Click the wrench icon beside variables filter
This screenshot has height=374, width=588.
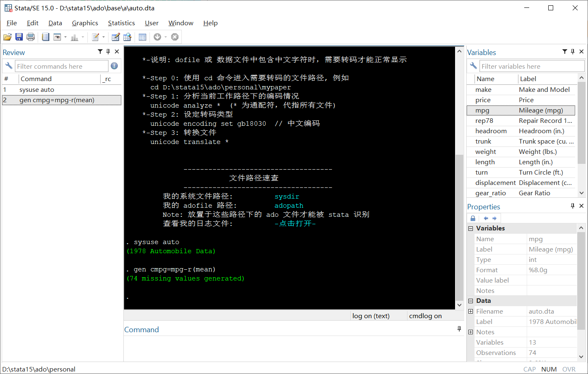tap(473, 66)
